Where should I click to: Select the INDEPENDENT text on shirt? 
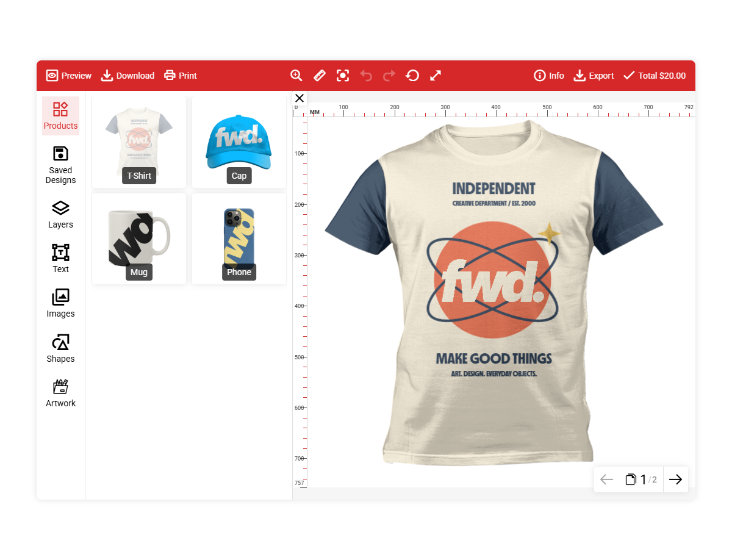coord(493,188)
